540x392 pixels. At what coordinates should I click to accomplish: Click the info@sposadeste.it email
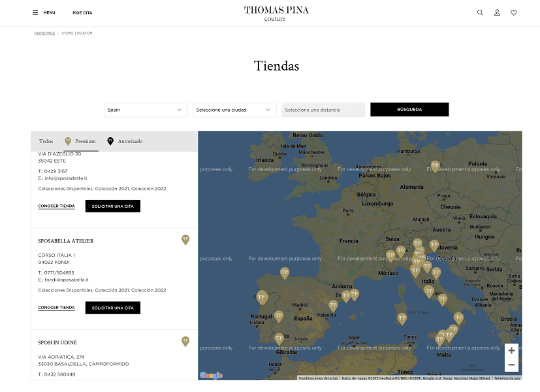coord(66,178)
